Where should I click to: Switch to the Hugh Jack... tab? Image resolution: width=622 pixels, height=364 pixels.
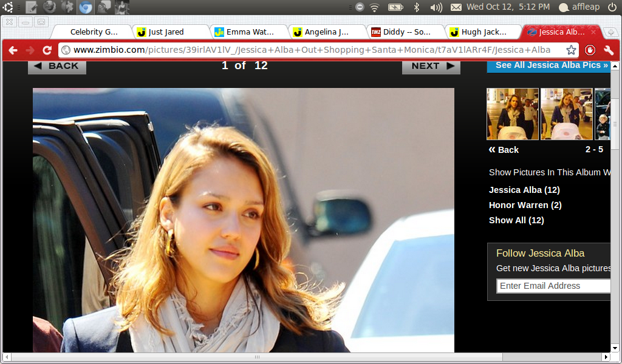point(485,32)
